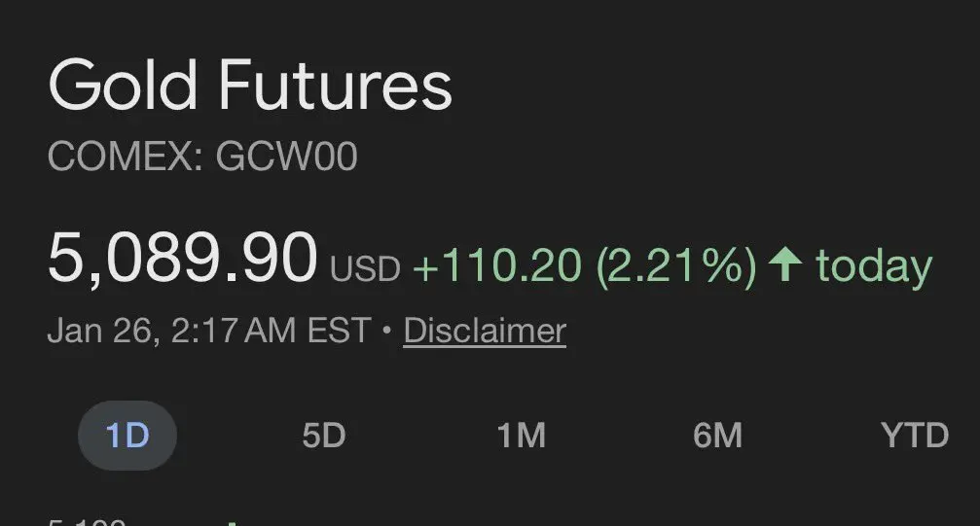Select the 2.21% percentage change

[x=676, y=266]
